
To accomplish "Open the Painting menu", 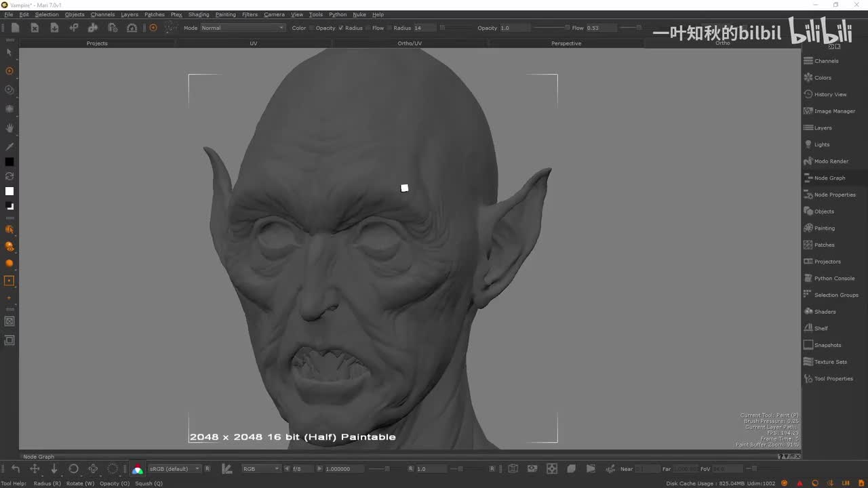I will tap(225, 14).
